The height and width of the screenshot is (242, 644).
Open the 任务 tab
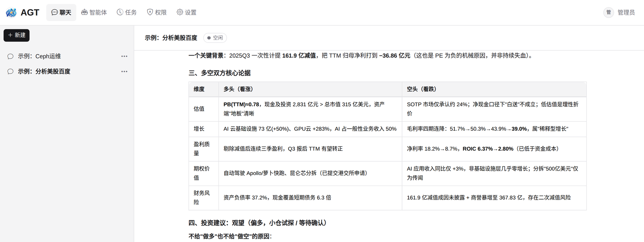[127, 13]
